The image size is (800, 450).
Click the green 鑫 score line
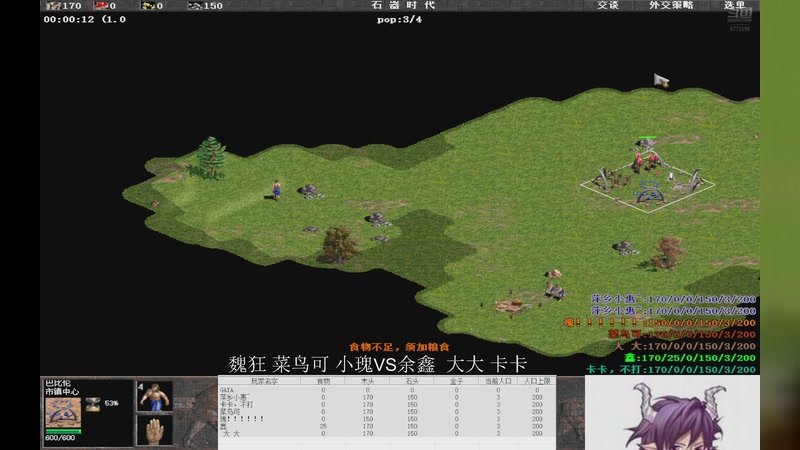[690, 358]
